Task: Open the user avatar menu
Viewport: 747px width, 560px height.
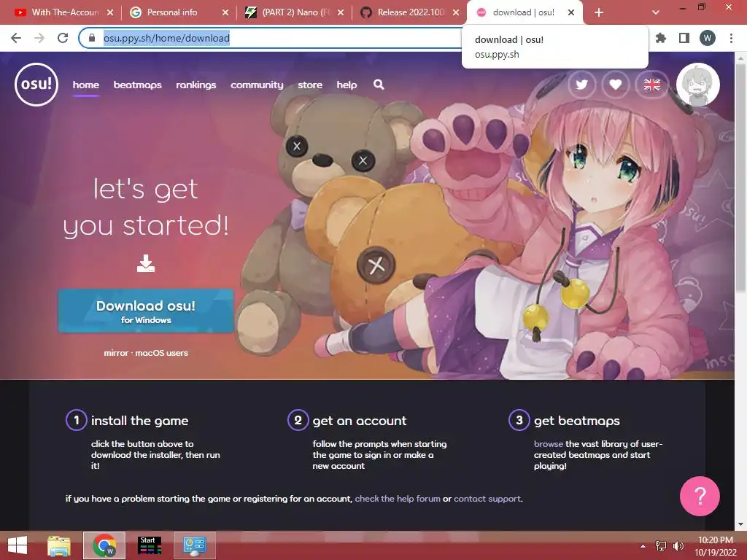Action: pos(698,85)
